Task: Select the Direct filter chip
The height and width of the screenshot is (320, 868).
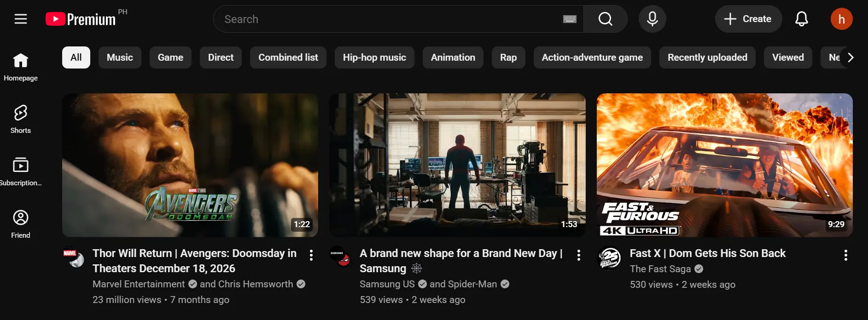Action: click(221, 57)
